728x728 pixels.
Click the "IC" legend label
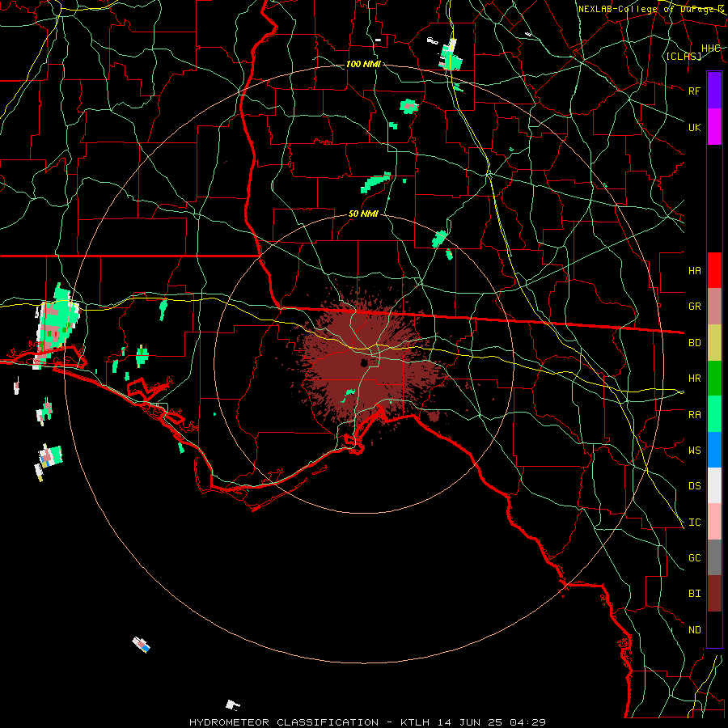click(695, 523)
